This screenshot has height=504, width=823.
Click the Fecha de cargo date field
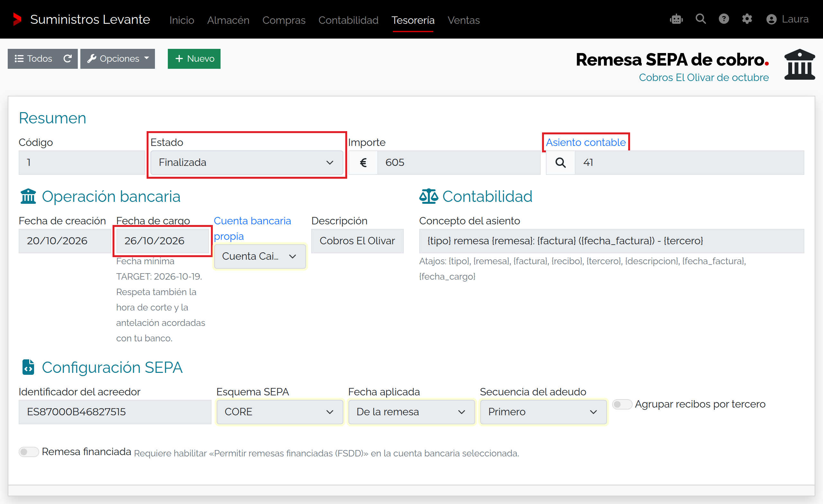tap(162, 241)
